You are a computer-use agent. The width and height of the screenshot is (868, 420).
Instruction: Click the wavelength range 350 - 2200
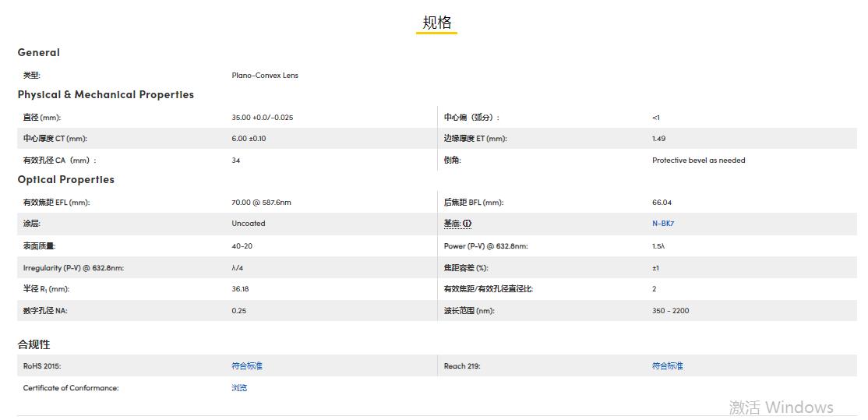pos(671,311)
